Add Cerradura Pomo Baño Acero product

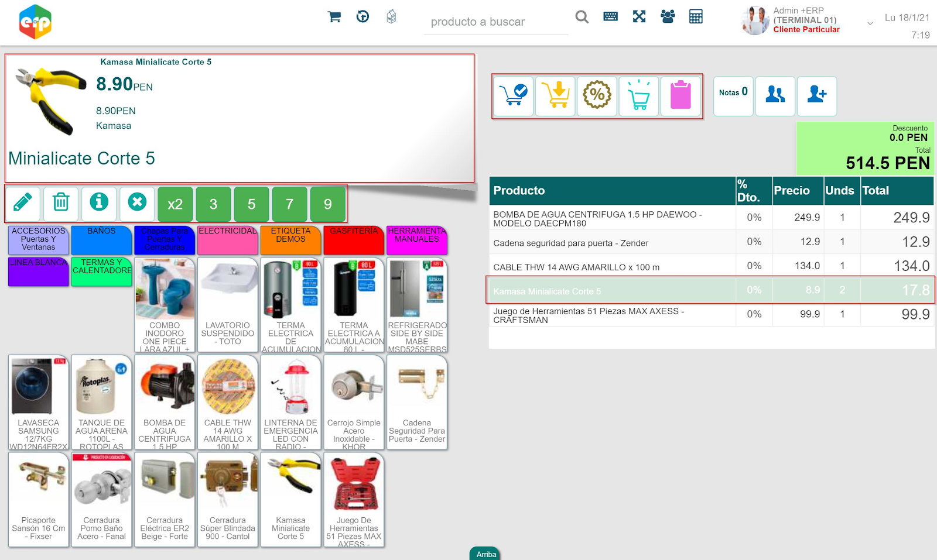[x=102, y=500]
